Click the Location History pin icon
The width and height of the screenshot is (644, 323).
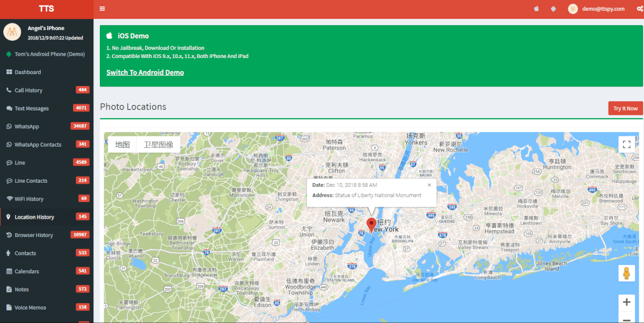9,217
